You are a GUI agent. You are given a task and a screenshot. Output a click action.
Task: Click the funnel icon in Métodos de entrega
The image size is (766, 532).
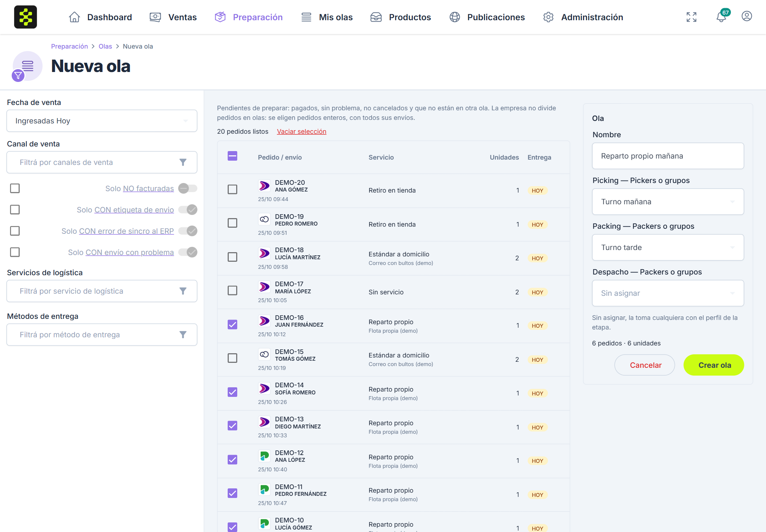click(x=183, y=335)
